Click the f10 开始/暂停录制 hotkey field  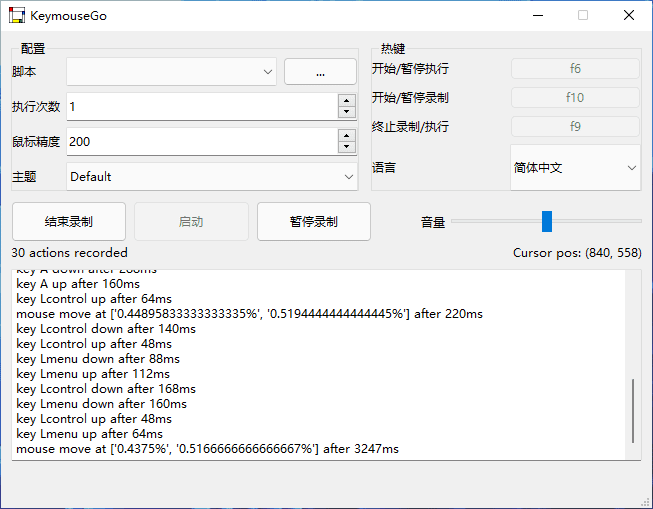[575, 98]
